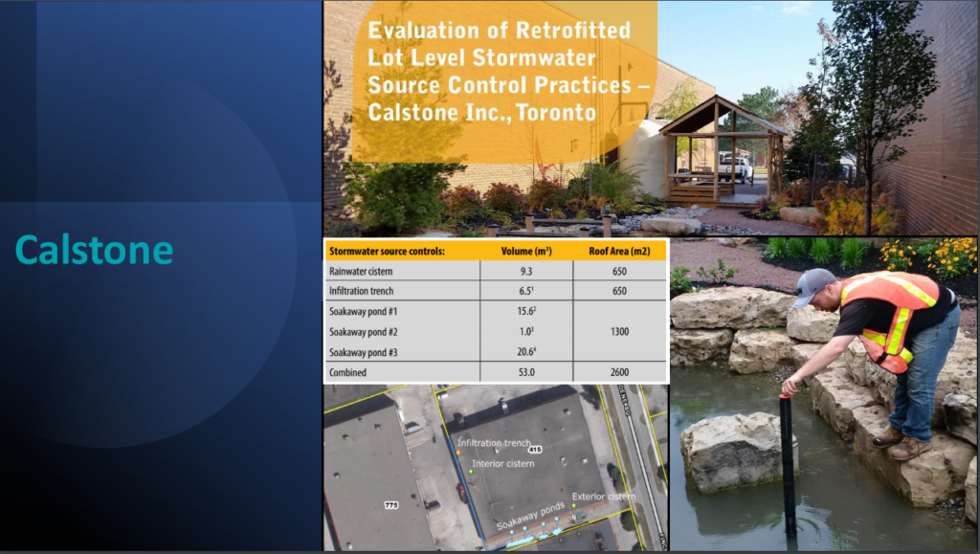This screenshot has width=980, height=554.
Task: Select the 6.5 volume value
Action: click(526, 291)
